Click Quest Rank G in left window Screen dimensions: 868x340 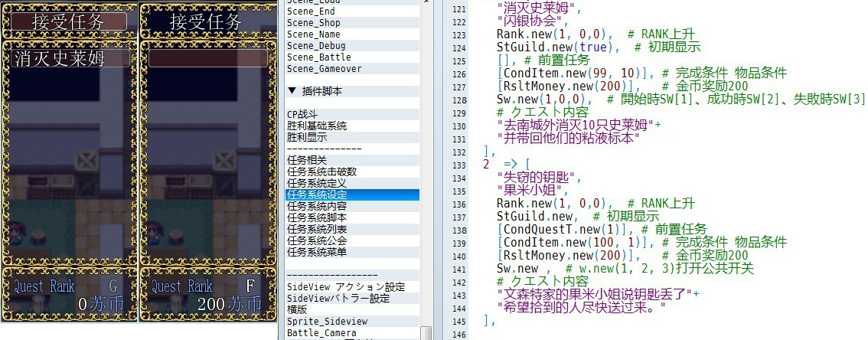tap(67, 286)
